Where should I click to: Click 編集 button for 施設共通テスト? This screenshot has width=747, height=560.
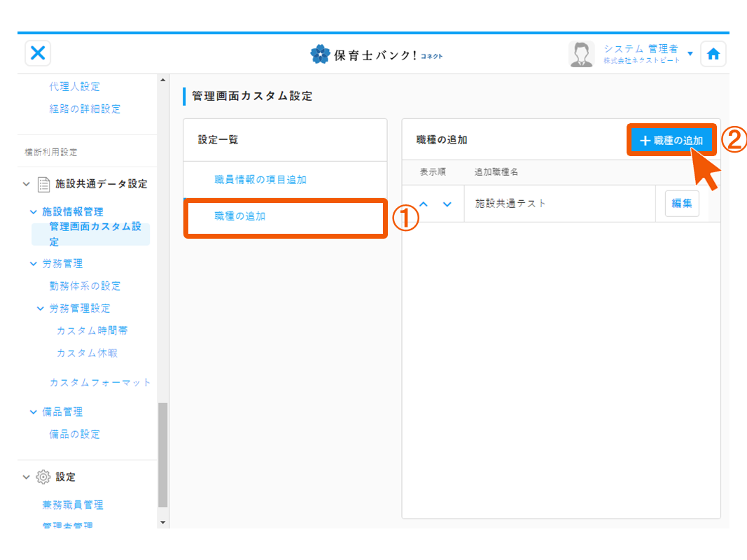(681, 204)
